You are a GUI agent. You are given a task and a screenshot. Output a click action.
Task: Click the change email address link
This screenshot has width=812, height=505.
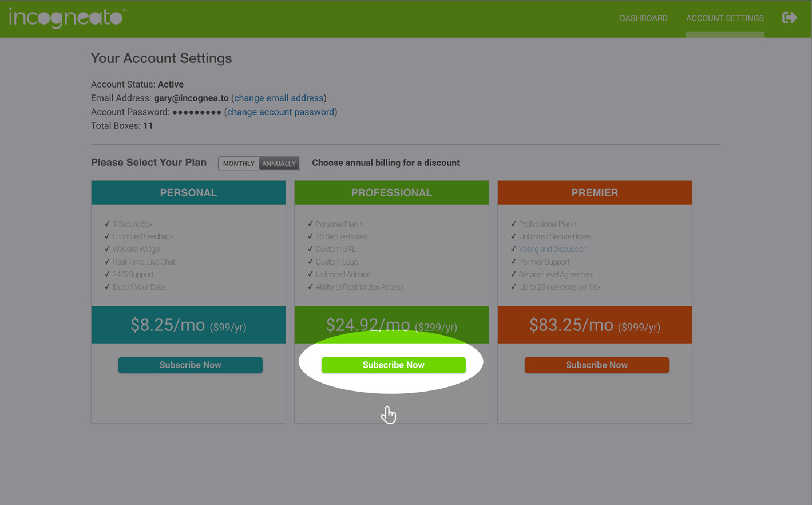[279, 98]
